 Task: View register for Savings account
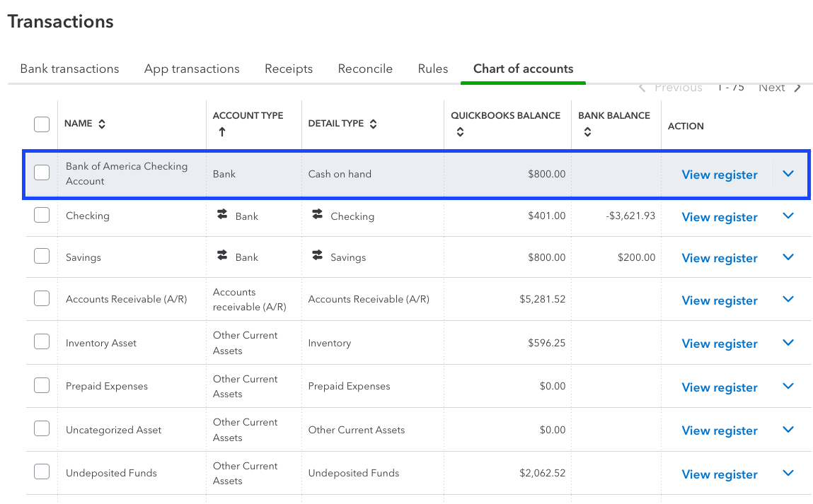coord(719,259)
